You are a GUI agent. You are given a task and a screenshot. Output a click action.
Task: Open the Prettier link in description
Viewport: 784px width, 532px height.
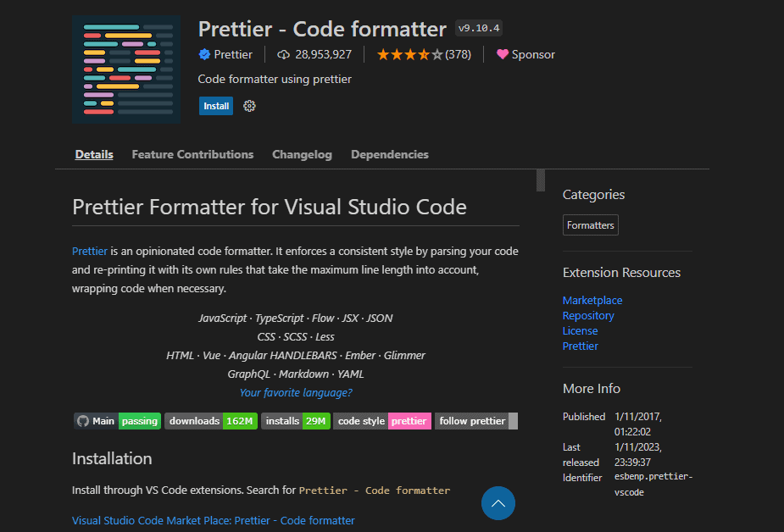[90, 251]
